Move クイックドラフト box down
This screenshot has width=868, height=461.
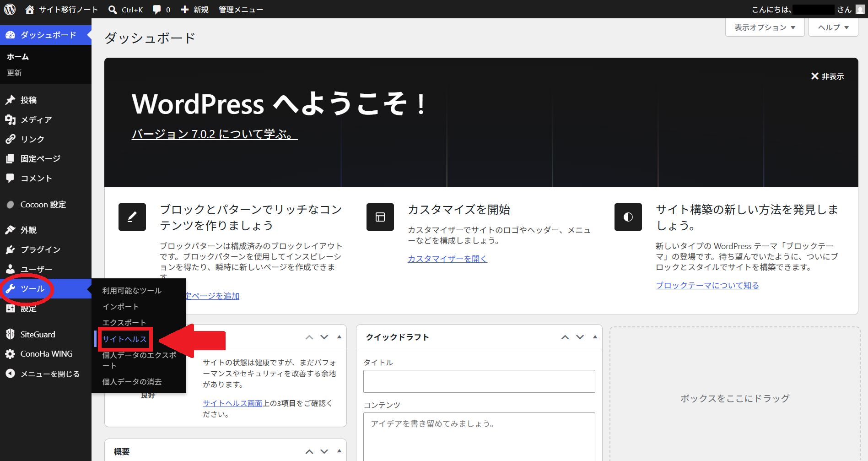pyautogui.click(x=580, y=337)
